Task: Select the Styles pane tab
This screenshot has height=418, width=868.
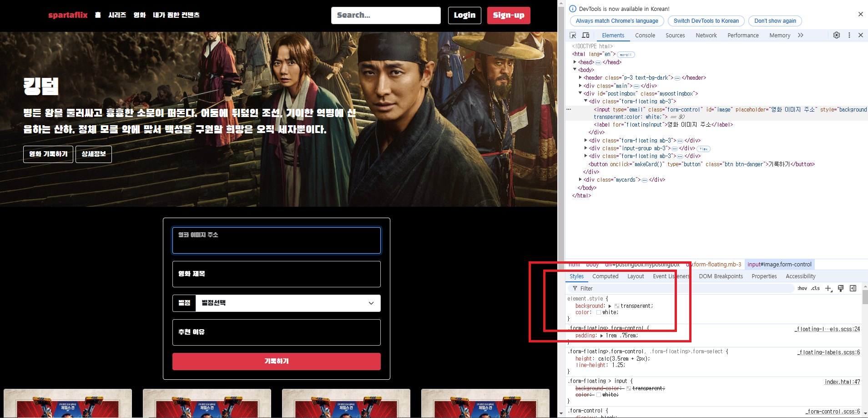Action: pos(576,276)
